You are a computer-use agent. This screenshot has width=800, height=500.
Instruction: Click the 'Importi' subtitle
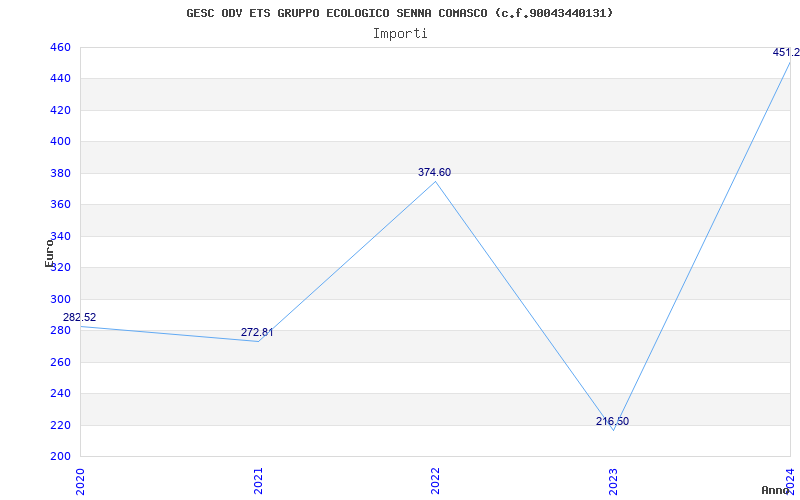400,34
